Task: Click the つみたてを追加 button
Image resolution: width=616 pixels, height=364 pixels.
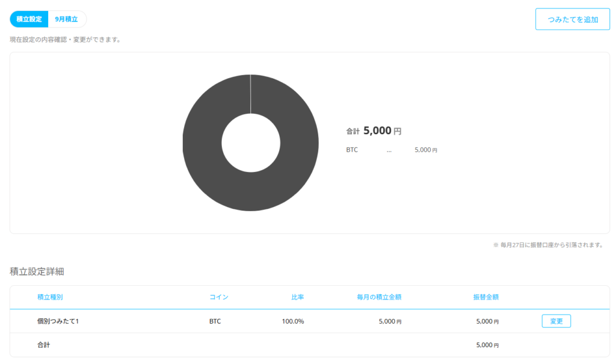Action: [x=573, y=19]
